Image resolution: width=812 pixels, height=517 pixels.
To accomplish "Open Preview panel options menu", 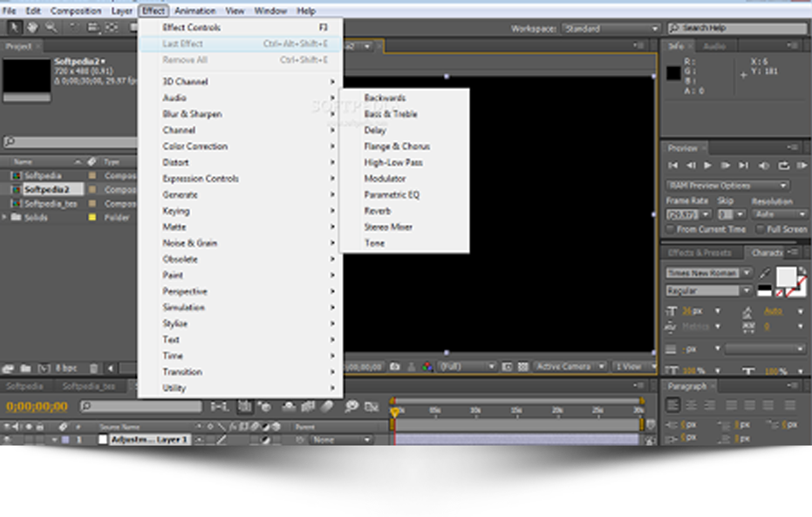I will point(792,148).
